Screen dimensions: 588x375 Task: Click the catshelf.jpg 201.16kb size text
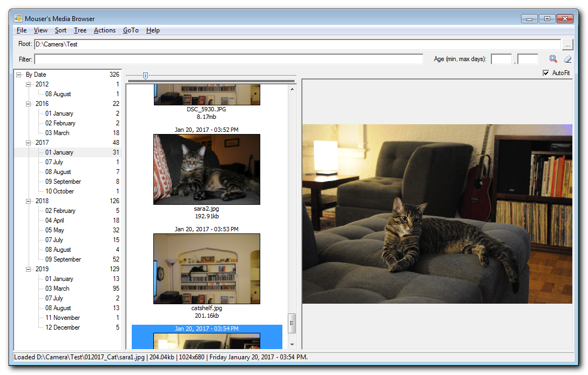coord(207,316)
